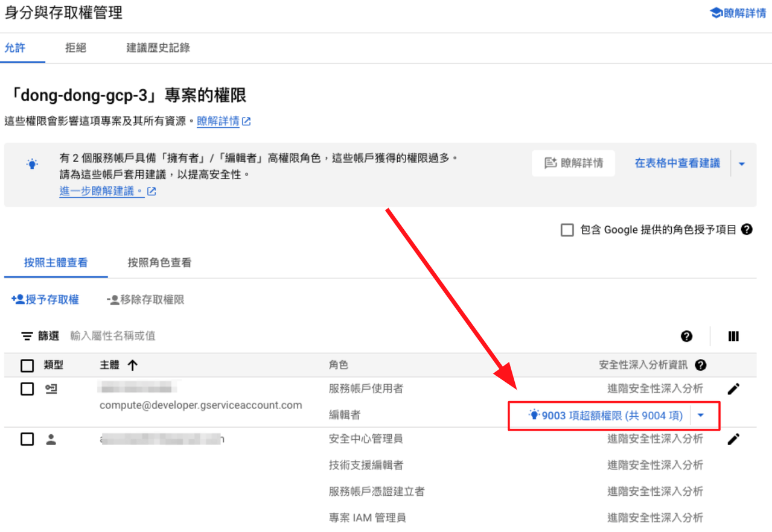772x532 pixels.
Task: Edit the user principal row with pencil icon
Action: [x=733, y=439]
